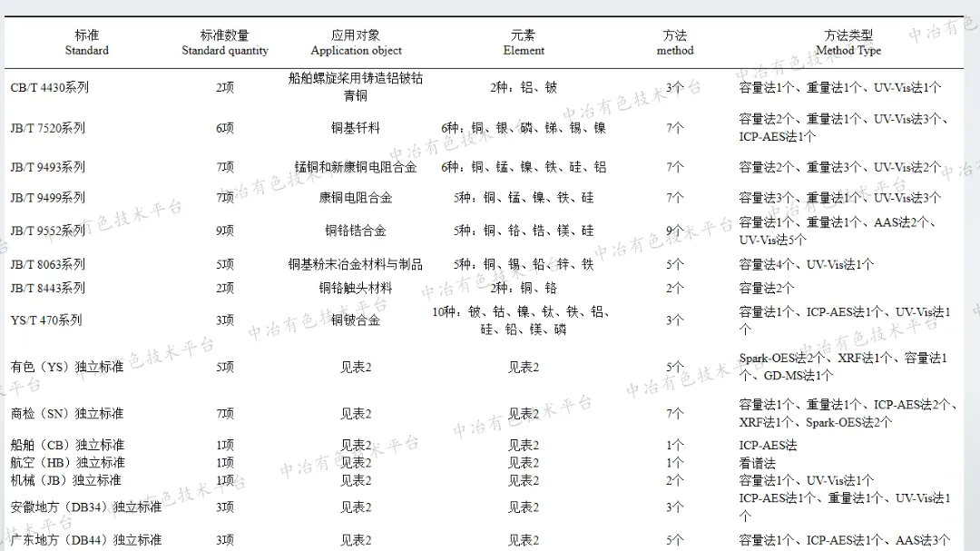Click 见表2 element cell in 有色 row
Screen dimensions: 980x551
pos(524,367)
